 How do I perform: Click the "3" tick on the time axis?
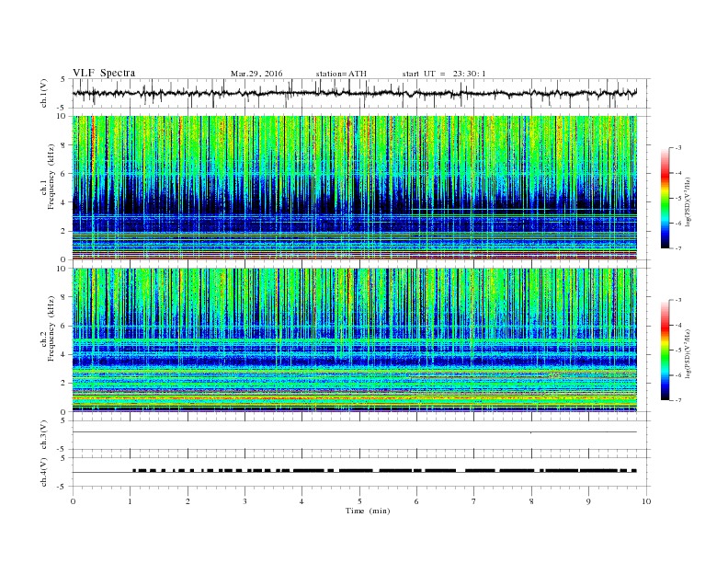(245, 501)
